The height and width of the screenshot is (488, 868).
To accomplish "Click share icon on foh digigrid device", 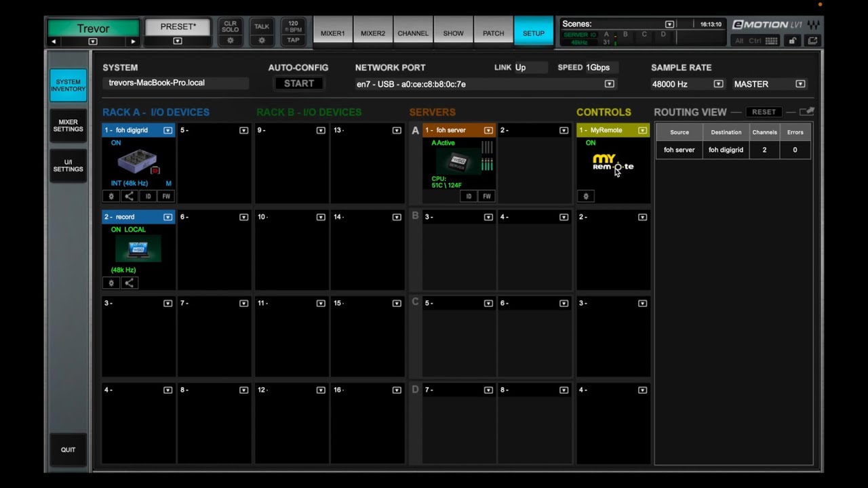I will (x=130, y=196).
